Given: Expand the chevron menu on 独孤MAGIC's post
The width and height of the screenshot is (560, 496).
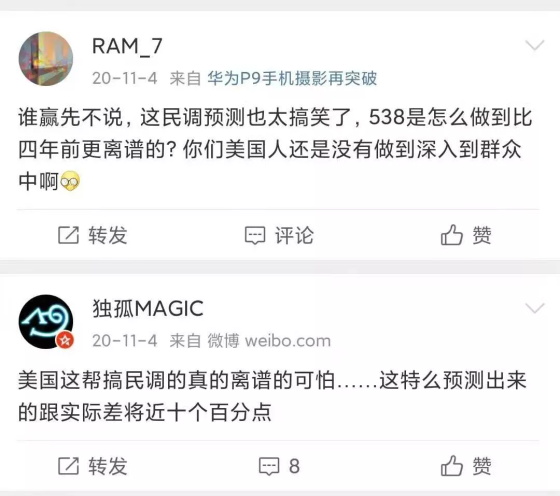Looking at the screenshot, I should 535,308.
